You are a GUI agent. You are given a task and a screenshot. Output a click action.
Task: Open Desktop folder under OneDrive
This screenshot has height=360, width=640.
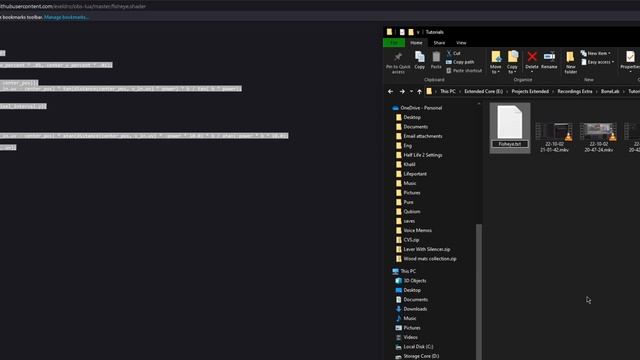tap(408, 118)
